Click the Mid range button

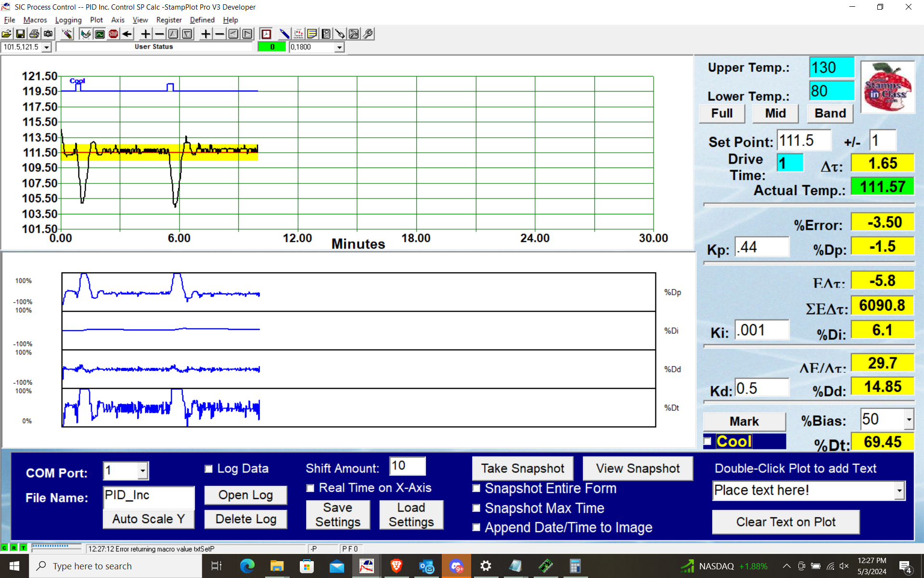pyautogui.click(x=775, y=113)
